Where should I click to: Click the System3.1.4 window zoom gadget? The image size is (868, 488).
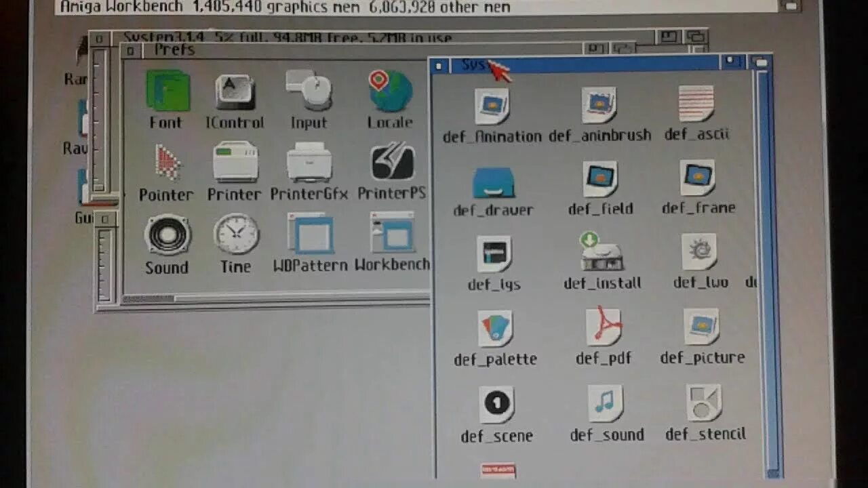tap(669, 36)
